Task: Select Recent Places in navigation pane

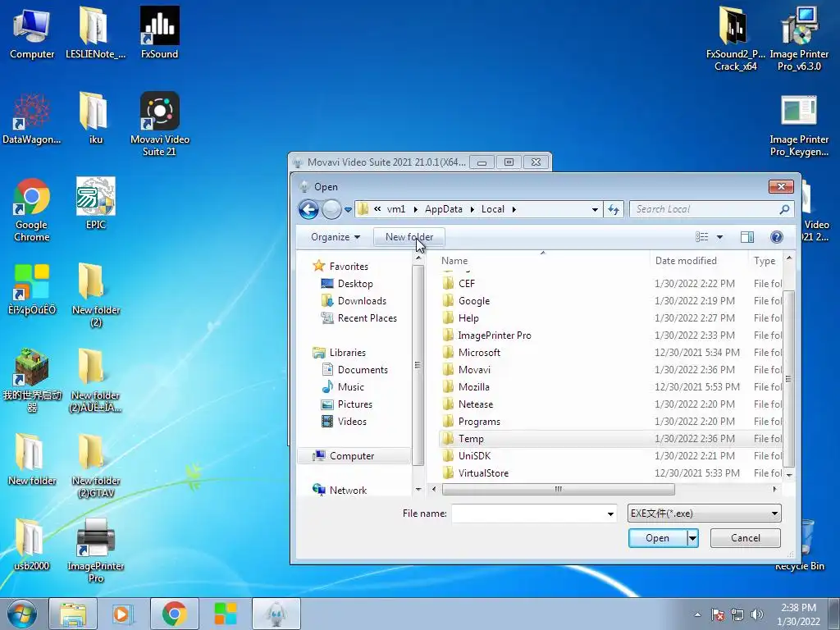Action: 367,317
